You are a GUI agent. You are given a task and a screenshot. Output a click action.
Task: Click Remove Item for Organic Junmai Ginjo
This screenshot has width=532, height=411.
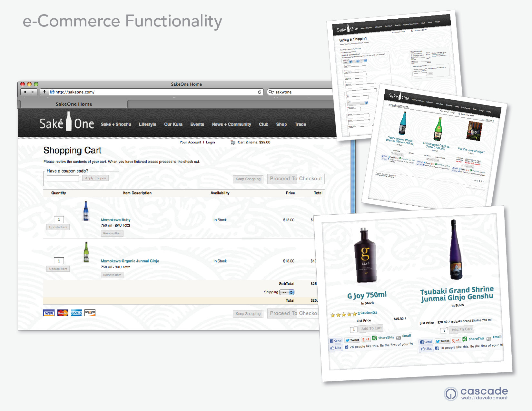pos(112,275)
